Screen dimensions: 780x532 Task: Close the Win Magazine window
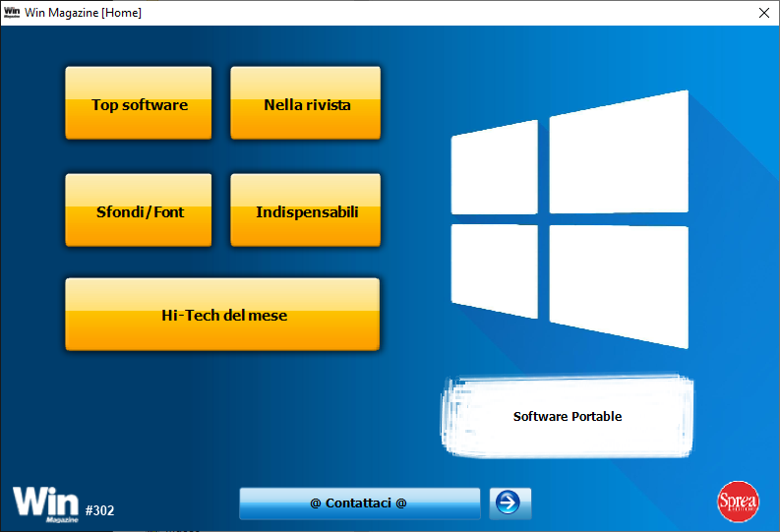[764, 13]
